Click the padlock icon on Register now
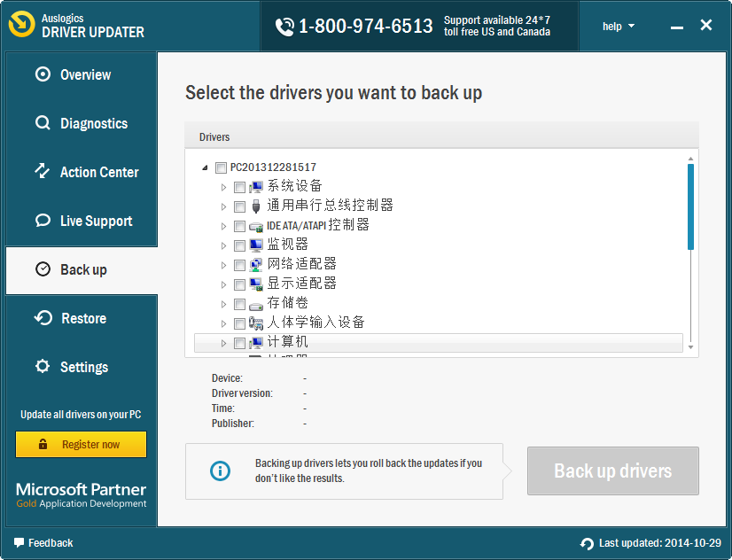732x560 pixels. pyautogui.click(x=43, y=444)
